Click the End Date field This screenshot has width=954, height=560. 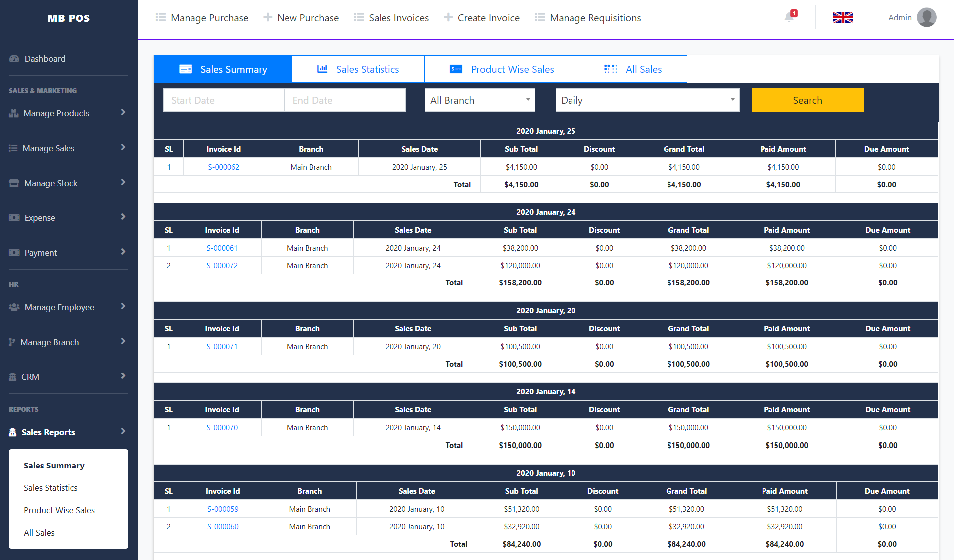click(345, 100)
